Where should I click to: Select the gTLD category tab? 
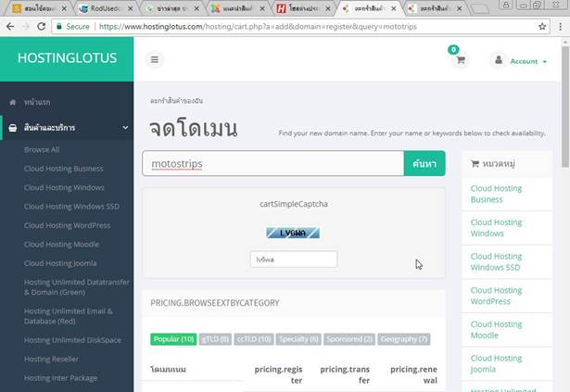(x=215, y=339)
